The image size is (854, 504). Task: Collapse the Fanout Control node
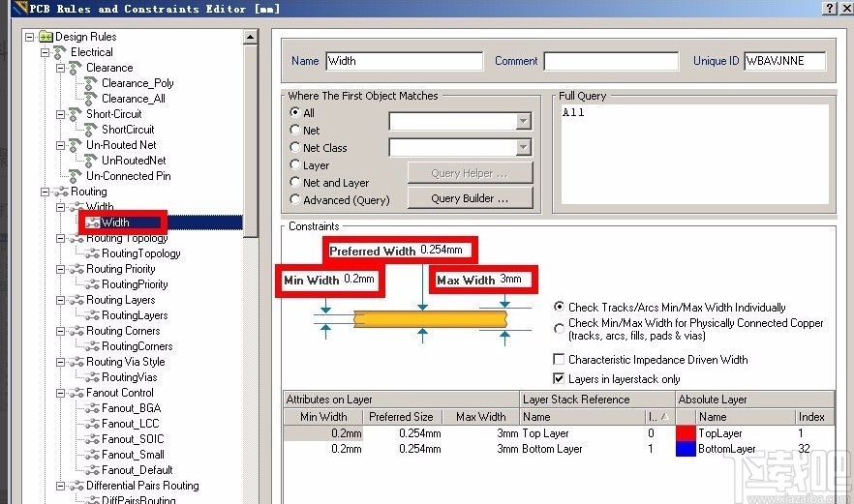point(60,393)
